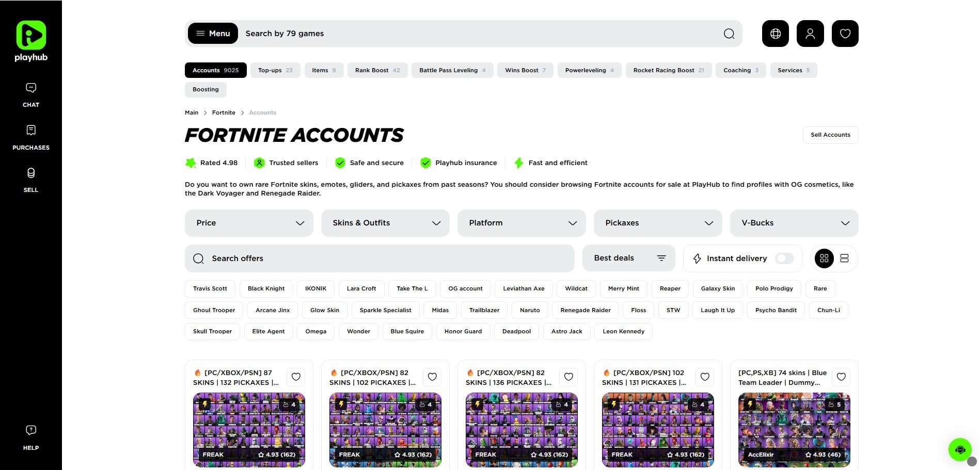980x470 pixels.
Task: Open the user profile icon
Action: pyautogui.click(x=810, y=34)
